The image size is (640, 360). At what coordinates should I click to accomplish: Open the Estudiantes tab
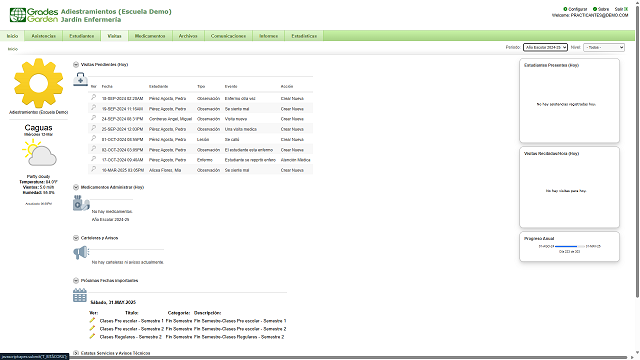[82, 36]
